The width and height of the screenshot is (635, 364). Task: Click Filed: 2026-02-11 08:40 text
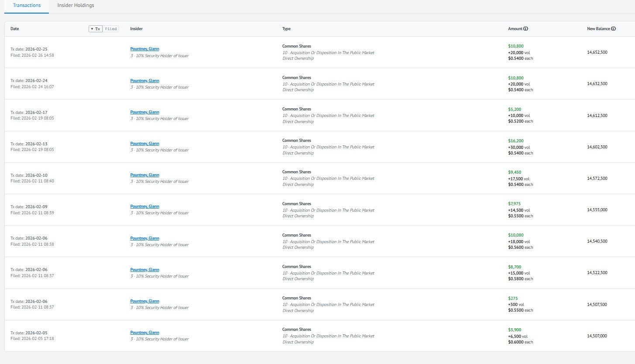pos(32,181)
